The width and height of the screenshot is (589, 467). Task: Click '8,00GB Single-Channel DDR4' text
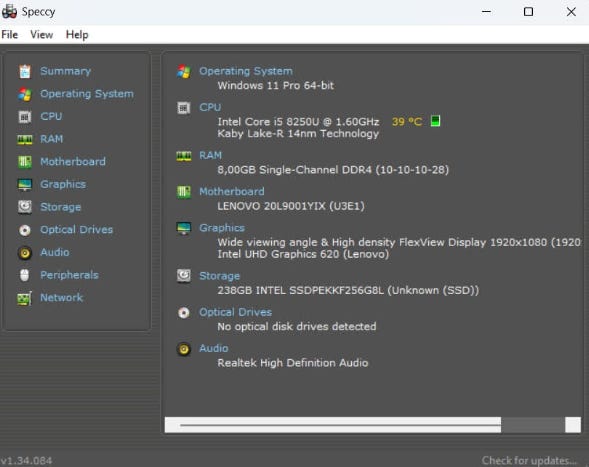coord(294,170)
